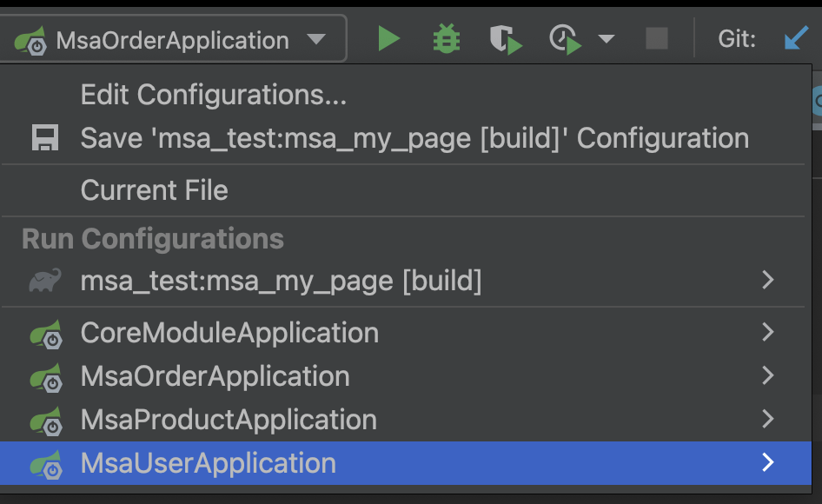822x504 pixels.
Task: Expand the MsaUserApplication submenu chevron
Action: pos(768,462)
